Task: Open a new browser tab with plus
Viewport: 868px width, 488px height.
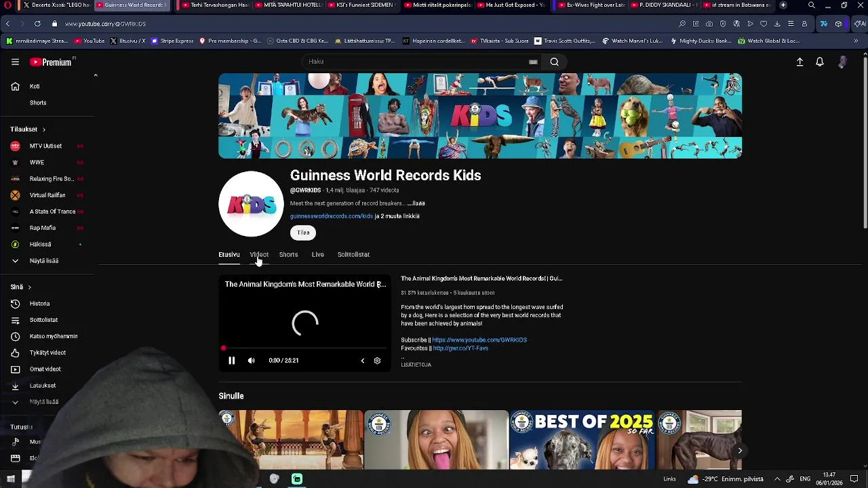Action: [x=783, y=5]
